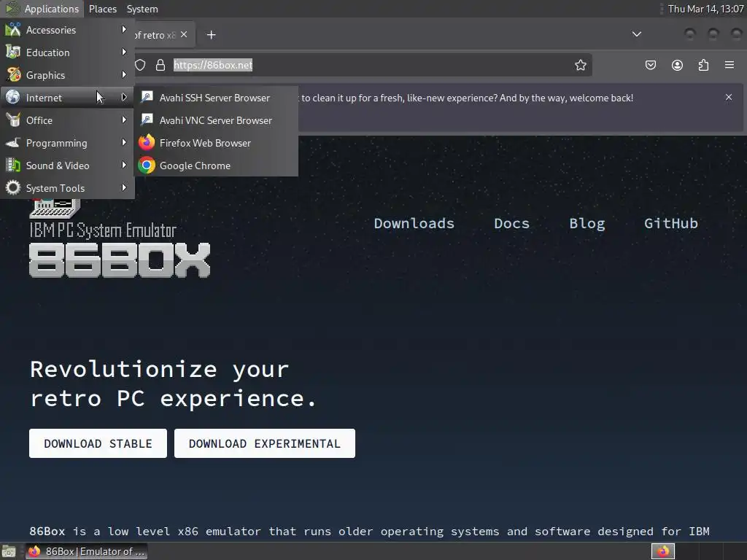Viewport: 747px width, 560px height.
Task: Click the System Tools gear icon
Action: pos(13,187)
